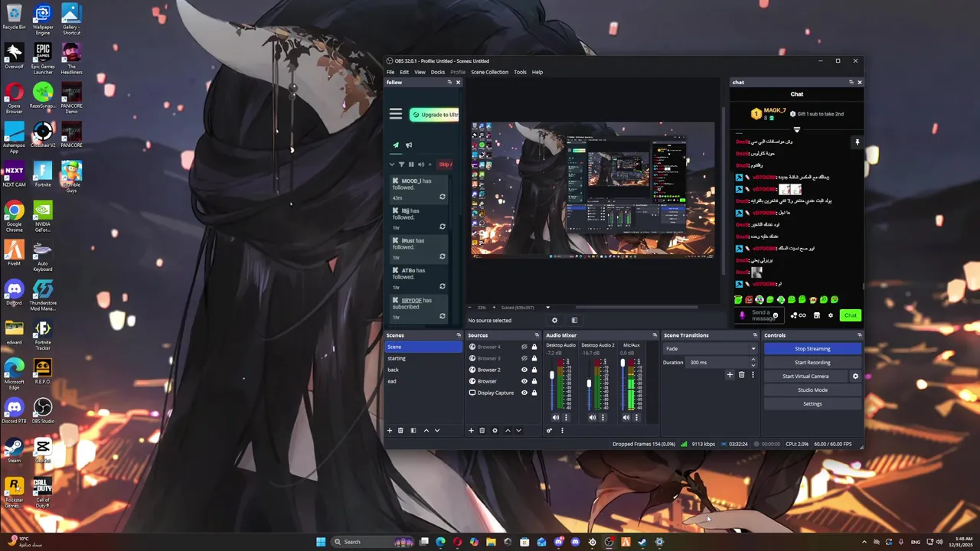Image resolution: width=980 pixels, height=551 pixels.
Task: Hide the Browser 2 source
Action: coord(524,370)
